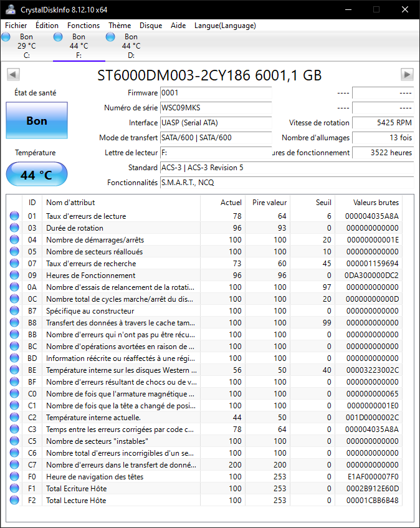Go to the next disk arrow
Image resolution: width=420 pixels, height=528 pixels.
(407, 75)
